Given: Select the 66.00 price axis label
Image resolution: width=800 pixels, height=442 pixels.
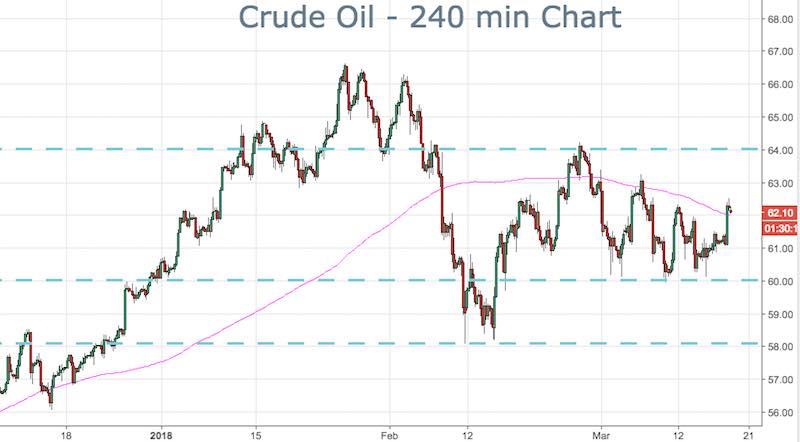Looking at the screenshot, I should 777,85.
